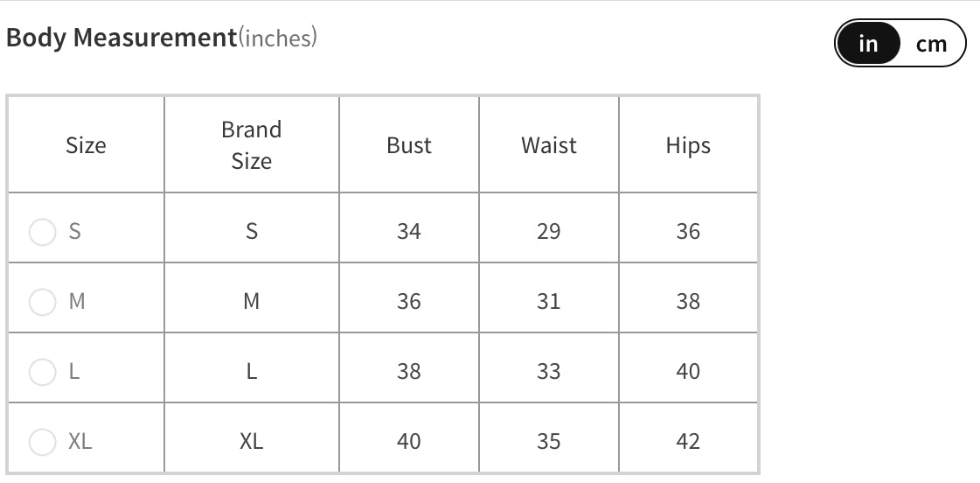Select the M size radio button
The height and width of the screenshot is (483, 980).
[43, 302]
